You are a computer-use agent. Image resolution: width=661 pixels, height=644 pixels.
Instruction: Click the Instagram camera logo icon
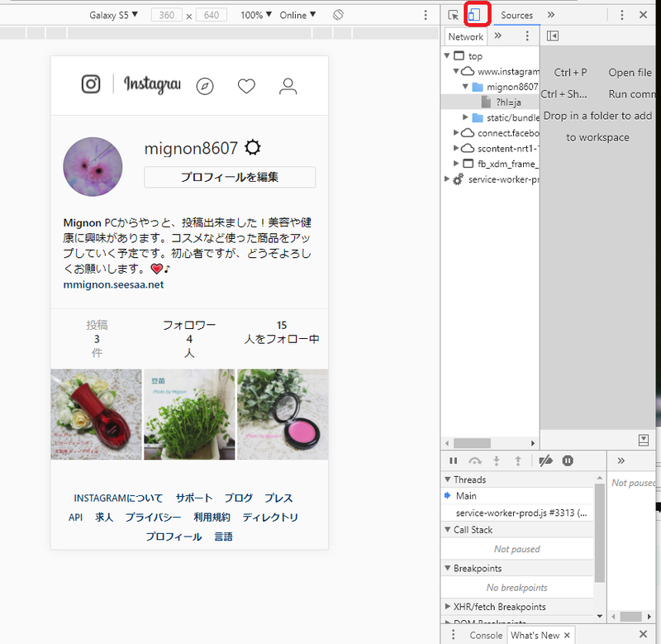(91, 84)
